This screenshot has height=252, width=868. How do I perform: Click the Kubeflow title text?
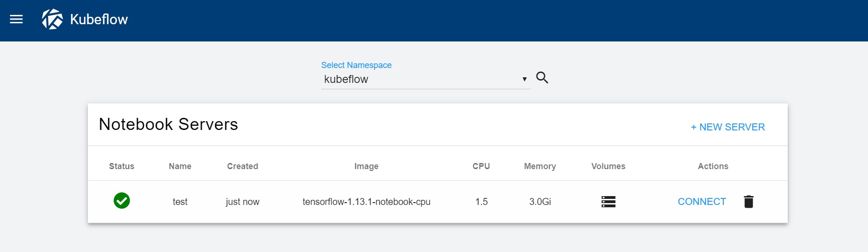(x=99, y=20)
